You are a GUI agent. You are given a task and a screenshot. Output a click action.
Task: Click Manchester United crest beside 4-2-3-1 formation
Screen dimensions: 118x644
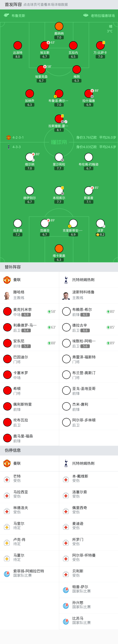pyautogui.click(x=9, y=138)
